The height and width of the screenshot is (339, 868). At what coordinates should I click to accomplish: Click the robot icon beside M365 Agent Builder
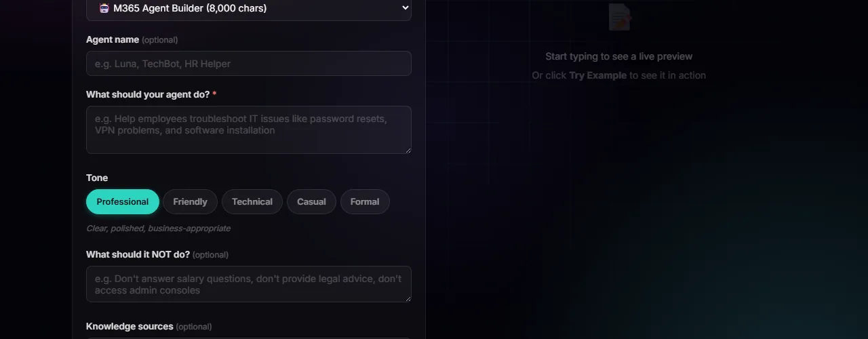(x=104, y=8)
